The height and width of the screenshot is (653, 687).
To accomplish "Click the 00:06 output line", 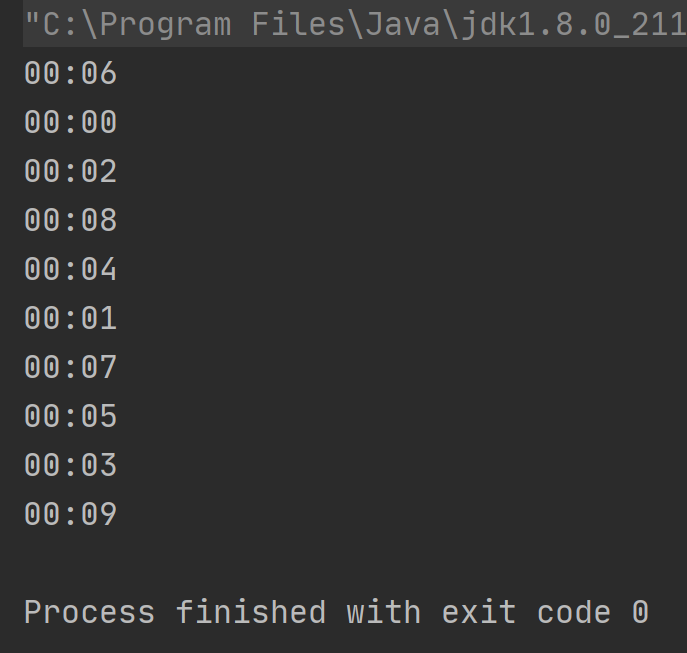I will (x=71, y=73).
